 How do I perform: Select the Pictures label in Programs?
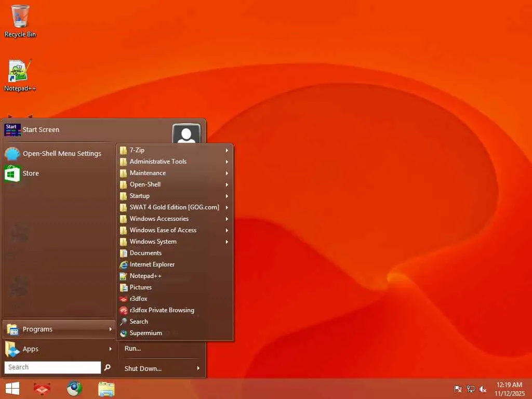click(140, 287)
